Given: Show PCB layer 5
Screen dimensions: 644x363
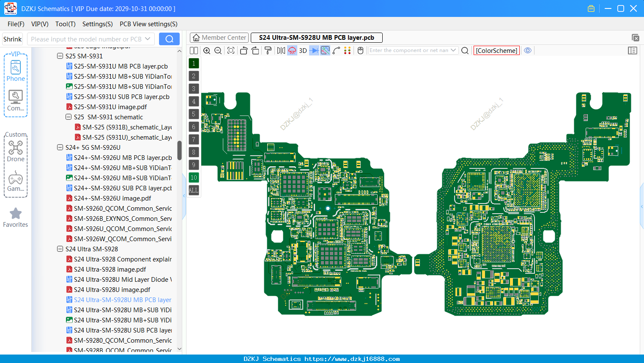Looking at the screenshot, I should 194,114.
